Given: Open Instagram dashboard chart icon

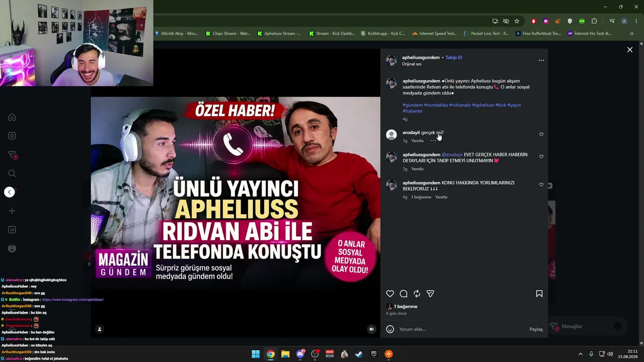Looking at the screenshot, I should pos(12,230).
